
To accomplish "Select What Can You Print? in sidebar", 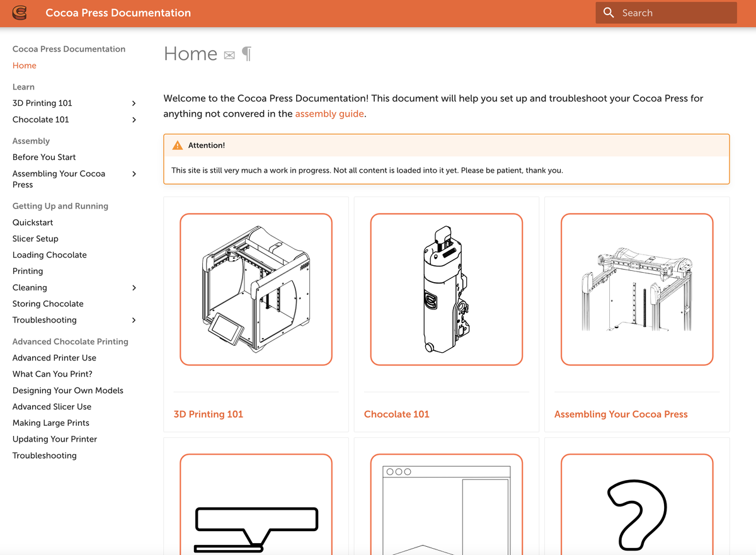I will [x=52, y=374].
